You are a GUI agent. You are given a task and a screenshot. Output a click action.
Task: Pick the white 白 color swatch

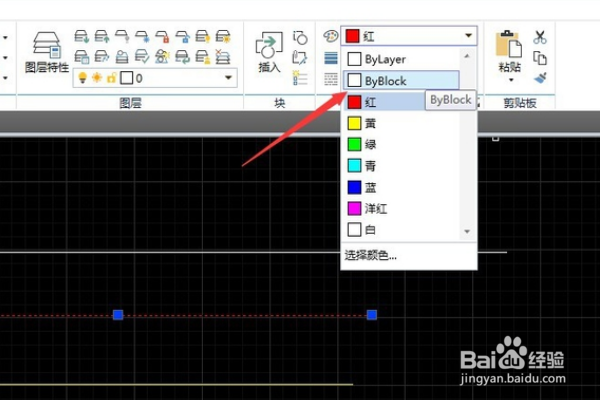354,230
